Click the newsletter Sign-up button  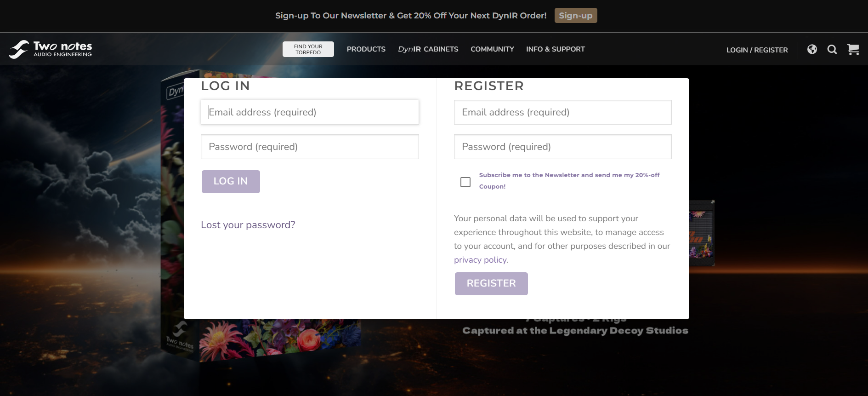(575, 16)
